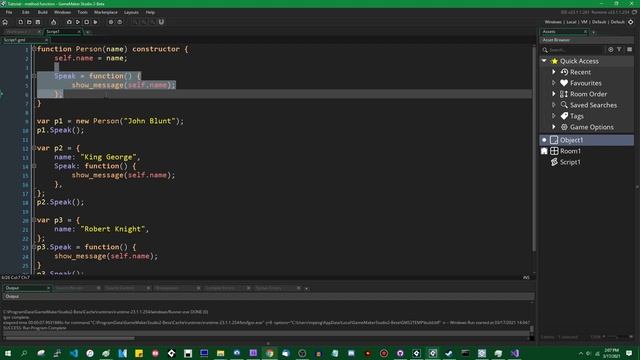Click the taskbar search icon
The height and width of the screenshot is (360, 640).
[x=24, y=353]
